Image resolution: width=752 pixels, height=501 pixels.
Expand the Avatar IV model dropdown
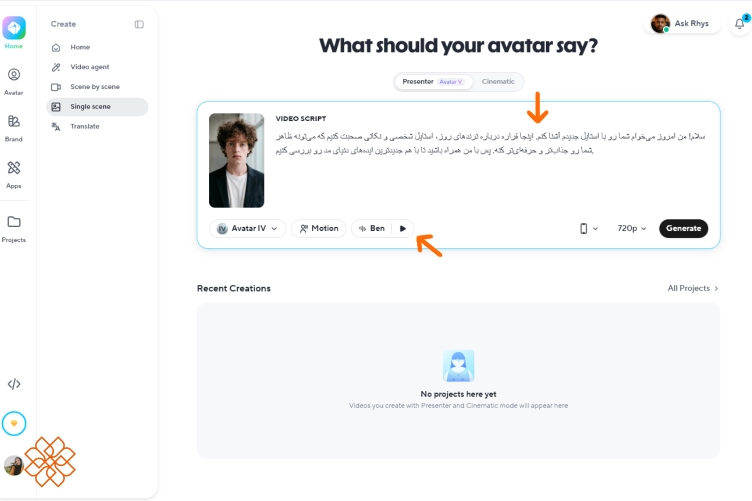[247, 229]
